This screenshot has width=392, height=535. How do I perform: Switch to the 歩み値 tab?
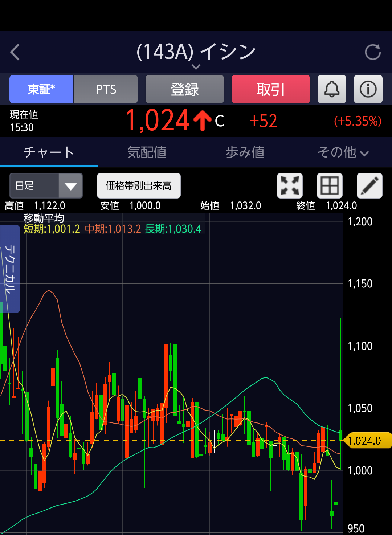[245, 152]
